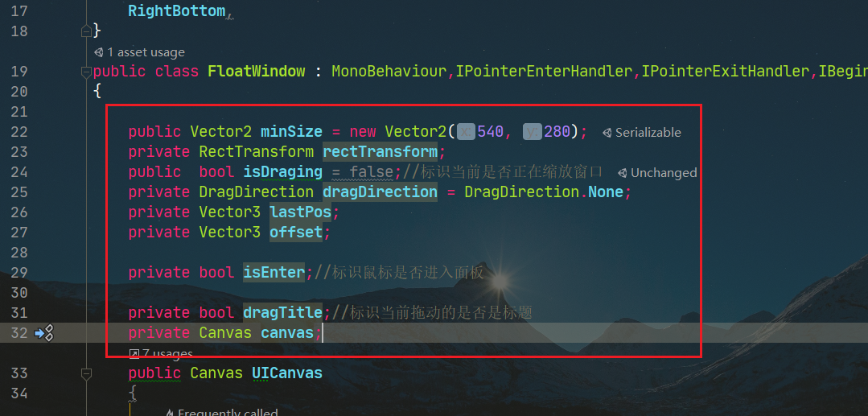The image size is (868, 416).
Task: Click the usages arrow icon before '7 usages'
Action: 134,353
